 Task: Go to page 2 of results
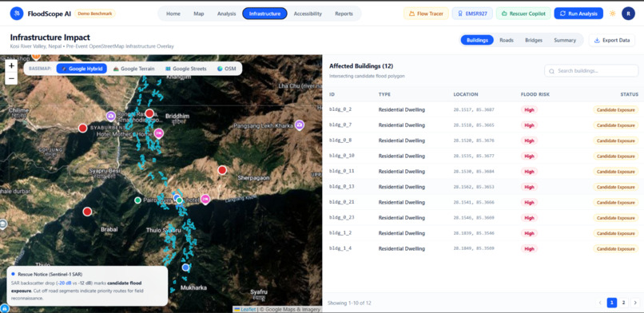tap(623, 303)
